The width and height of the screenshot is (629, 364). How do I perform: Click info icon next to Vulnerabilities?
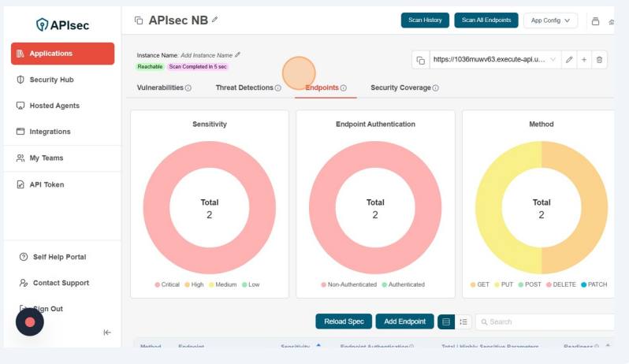(x=188, y=88)
